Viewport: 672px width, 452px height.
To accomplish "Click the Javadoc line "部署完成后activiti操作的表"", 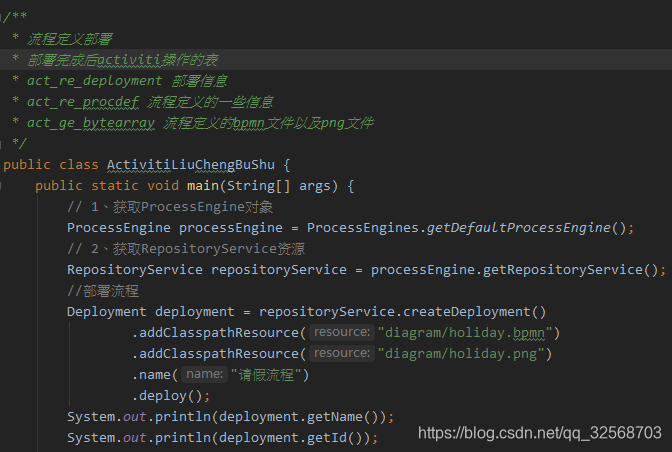I will click(123, 60).
